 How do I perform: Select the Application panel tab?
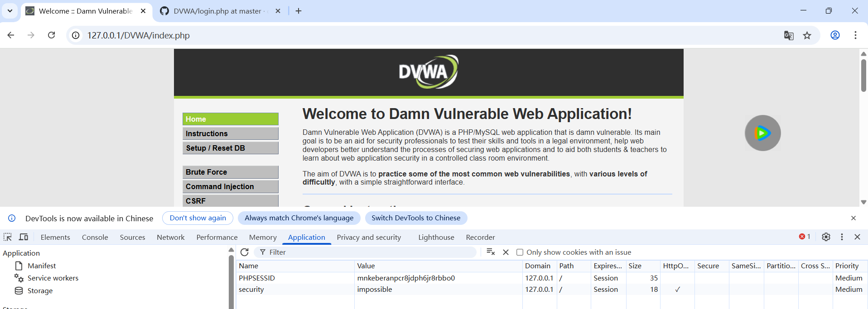coord(307,237)
